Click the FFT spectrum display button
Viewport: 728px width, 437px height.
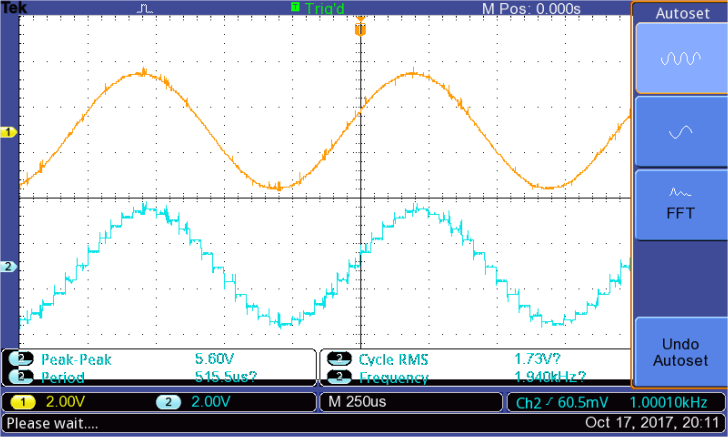coord(680,203)
